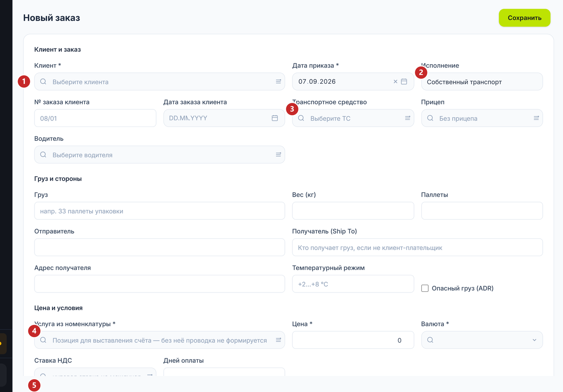Click the Температурный режим input
The height and width of the screenshot is (392, 563).
353,284
